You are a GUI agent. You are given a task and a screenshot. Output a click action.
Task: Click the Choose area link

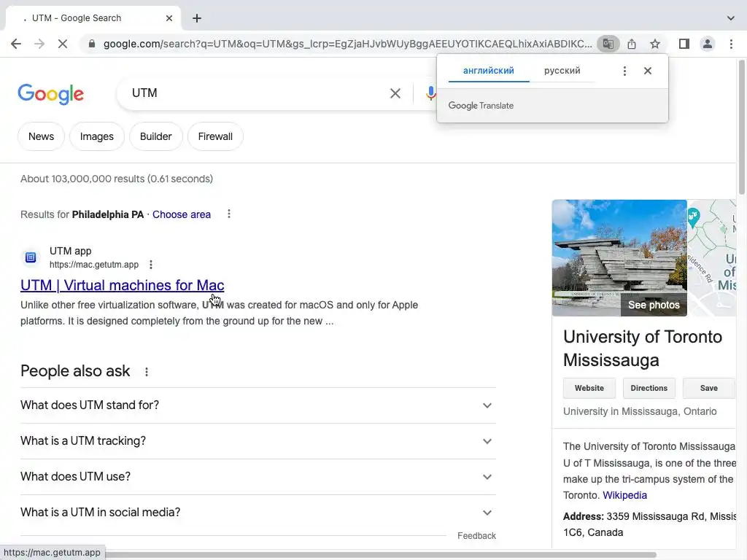point(182,215)
